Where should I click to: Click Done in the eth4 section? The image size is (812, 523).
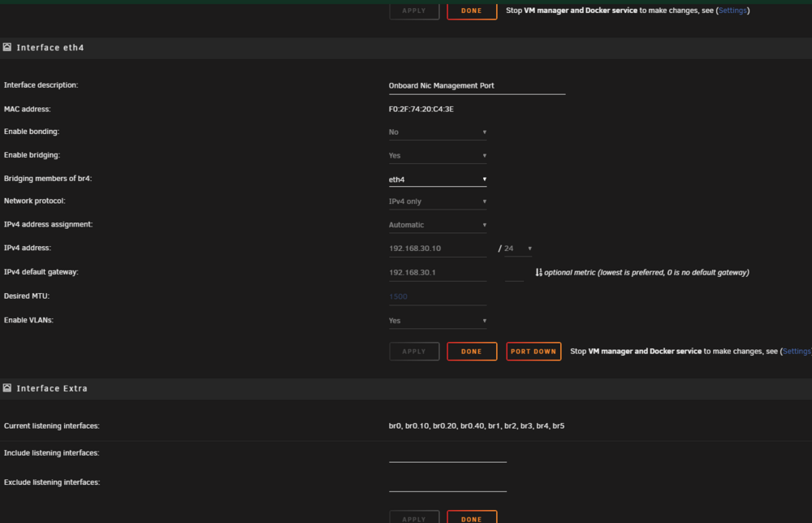coord(472,351)
